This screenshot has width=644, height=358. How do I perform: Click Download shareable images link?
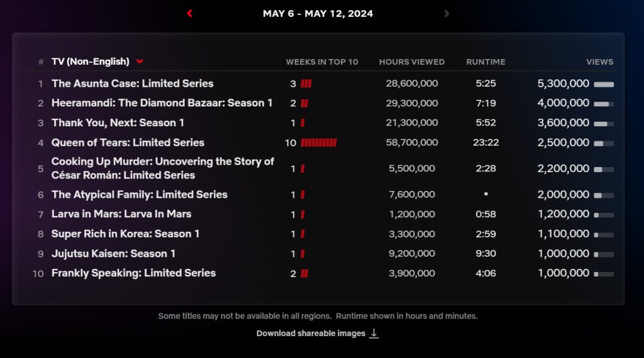[x=311, y=334]
